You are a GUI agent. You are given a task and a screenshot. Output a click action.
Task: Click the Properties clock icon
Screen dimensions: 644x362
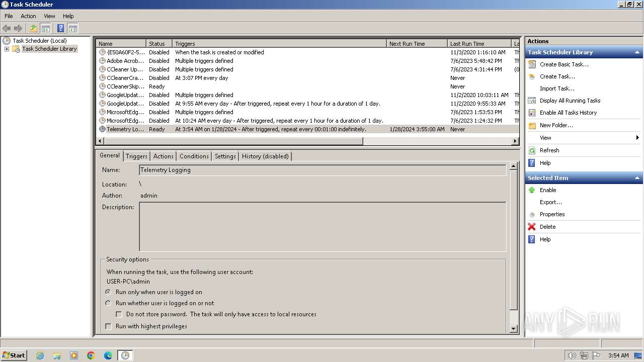pyautogui.click(x=532, y=215)
